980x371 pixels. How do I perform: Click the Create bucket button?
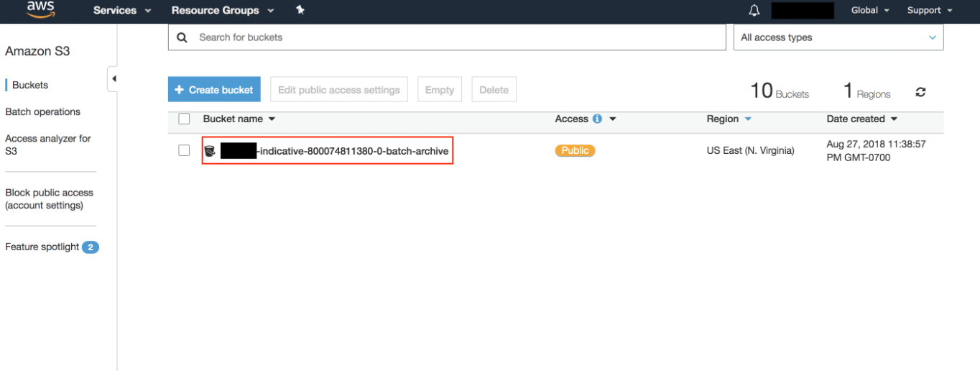pos(214,90)
